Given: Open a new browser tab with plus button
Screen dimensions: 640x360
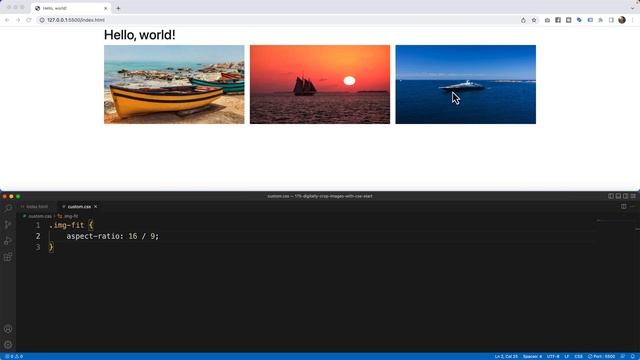Looking at the screenshot, I should pos(118,8).
